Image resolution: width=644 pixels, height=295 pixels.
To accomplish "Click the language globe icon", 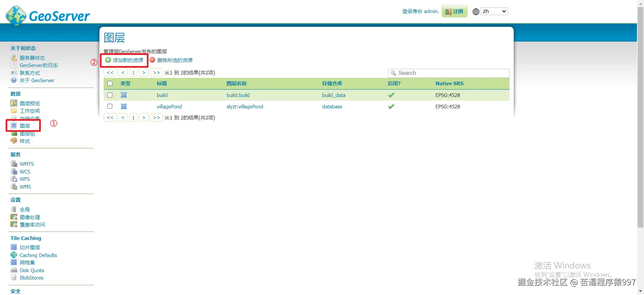I will coord(476,12).
